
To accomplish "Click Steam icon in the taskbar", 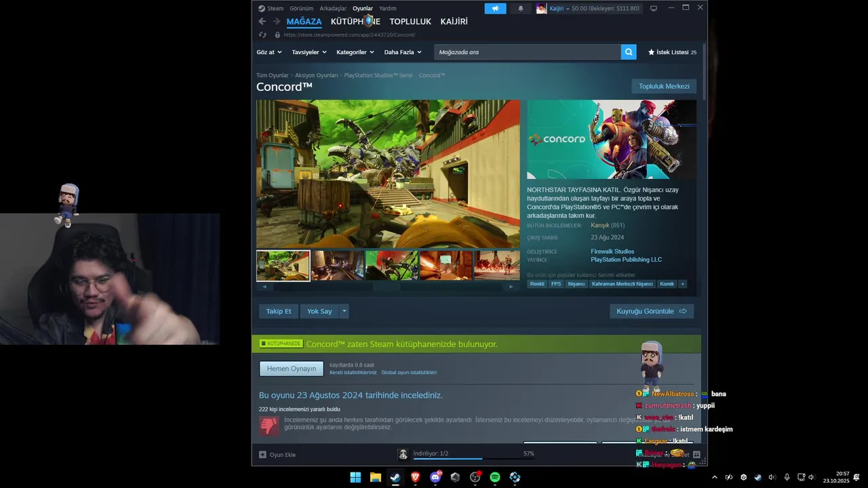I will pyautogui.click(x=395, y=477).
